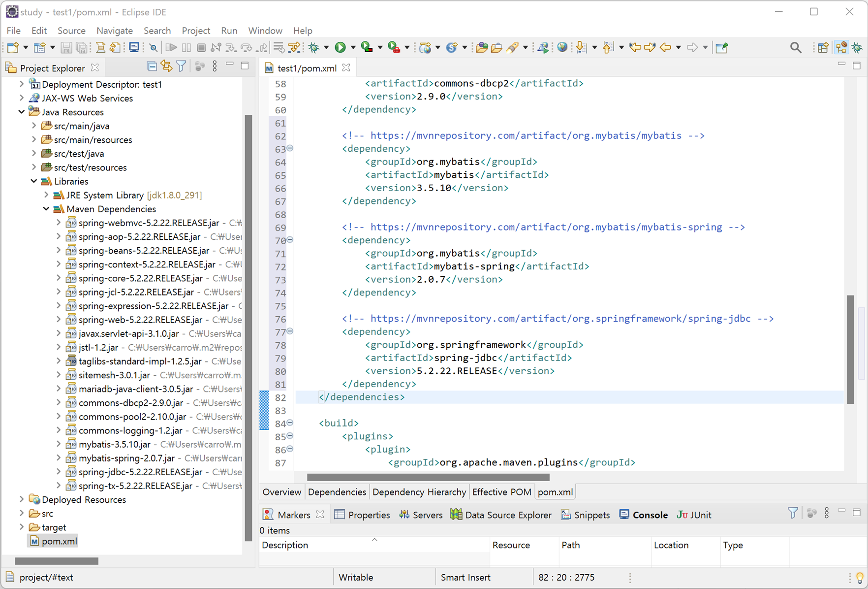Open the Project menu

coord(196,31)
